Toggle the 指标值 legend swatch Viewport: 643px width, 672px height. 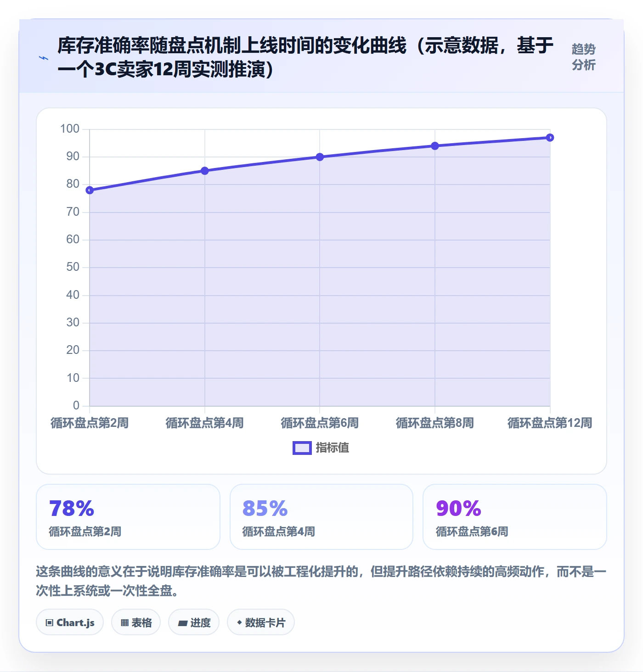(x=302, y=448)
